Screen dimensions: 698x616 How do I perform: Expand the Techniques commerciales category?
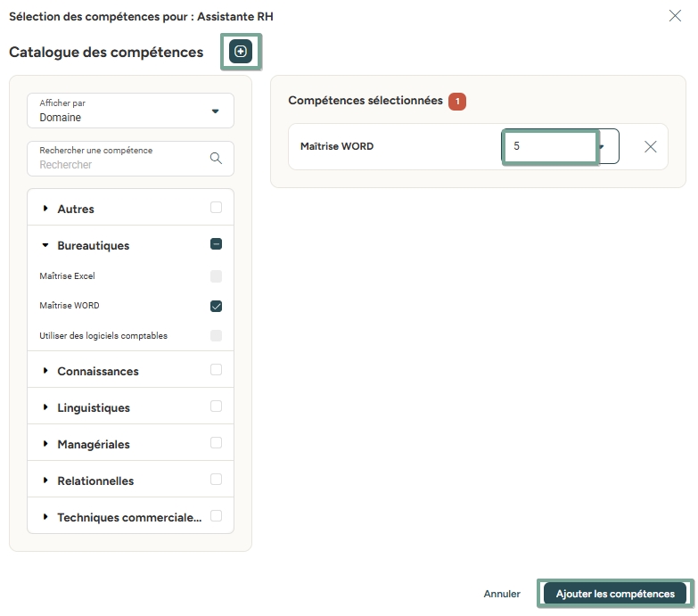pos(45,517)
